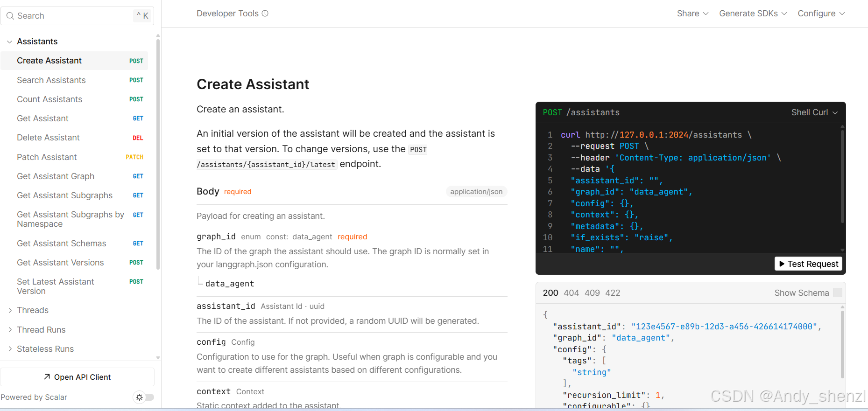Collapse the Assistants section chevron

coord(9,42)
